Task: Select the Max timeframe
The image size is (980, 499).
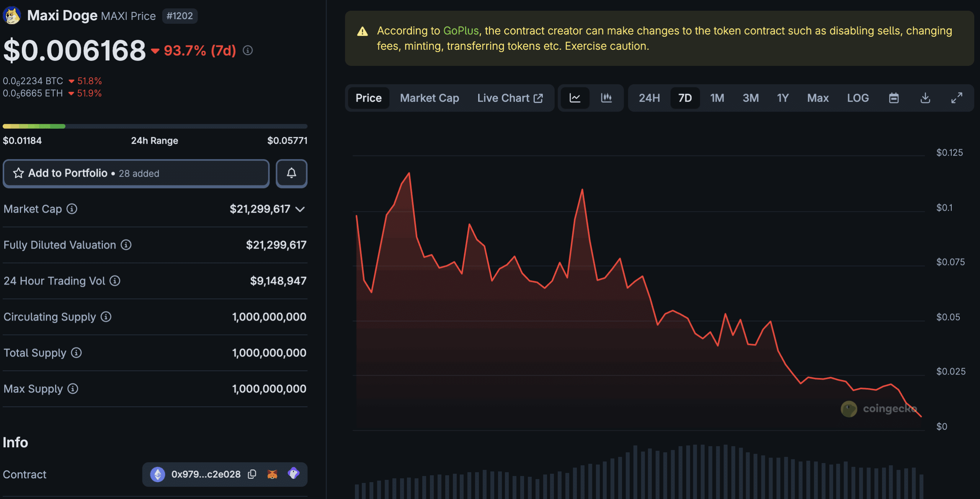Action: click(x=818, y=98)
